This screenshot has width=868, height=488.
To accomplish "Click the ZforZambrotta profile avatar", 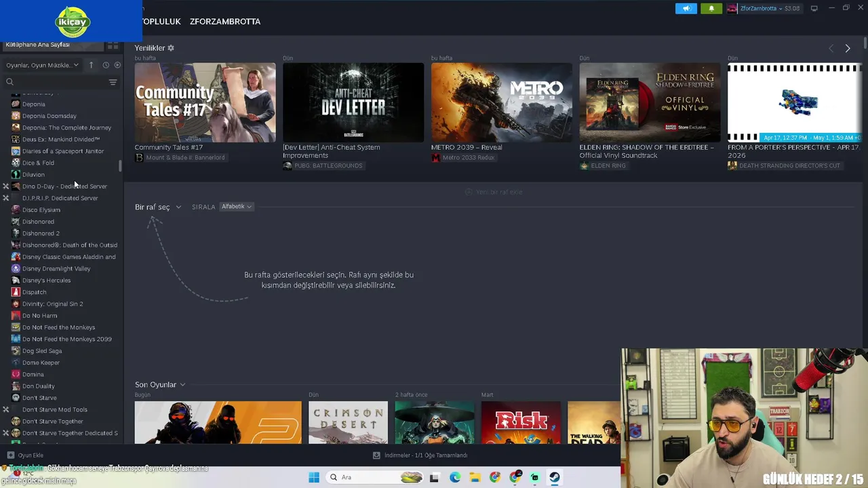I will click(732, 8).
